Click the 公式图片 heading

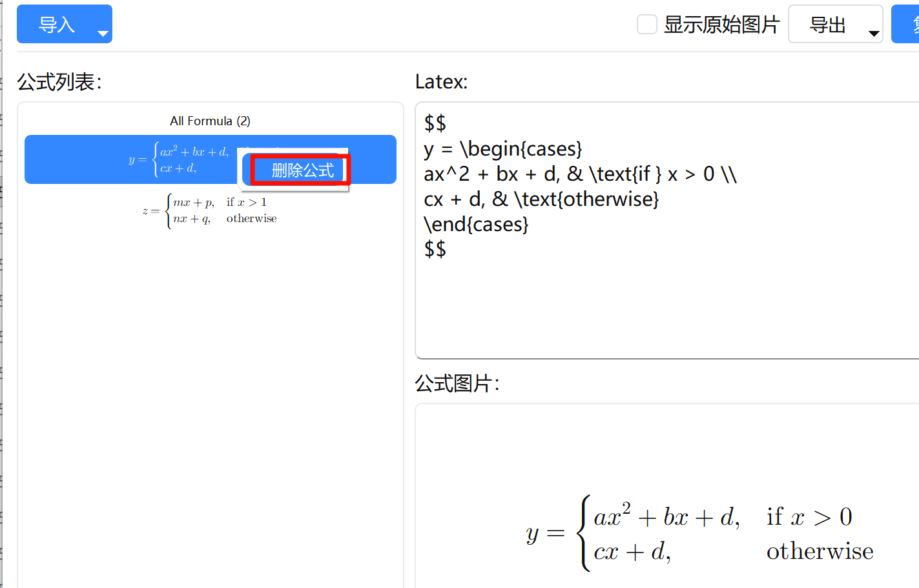coord(457,383)
